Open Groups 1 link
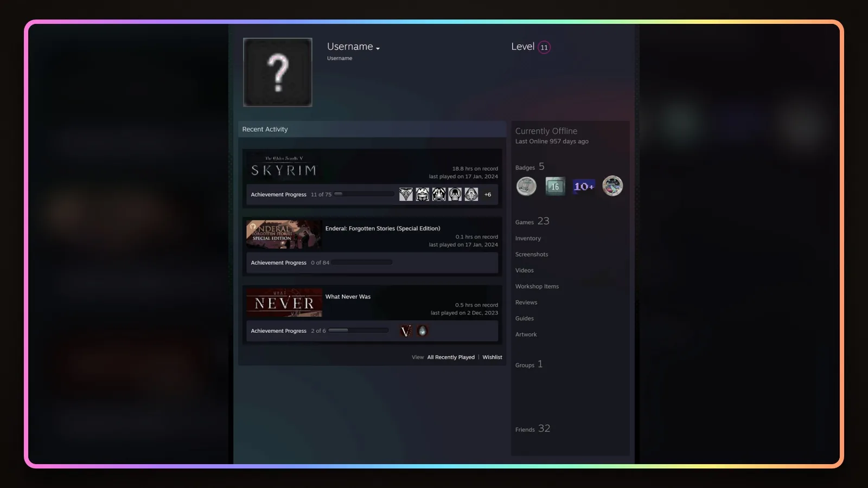868x488 pixels. [x=529, y=364]
